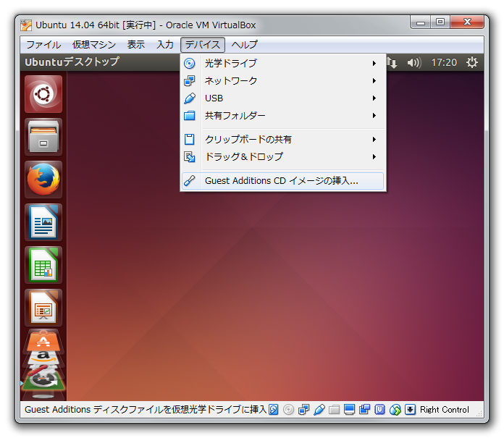Open Ubuntu Dash from the launcher
Screen dimensions: 504x438
[x=43, y=94]
